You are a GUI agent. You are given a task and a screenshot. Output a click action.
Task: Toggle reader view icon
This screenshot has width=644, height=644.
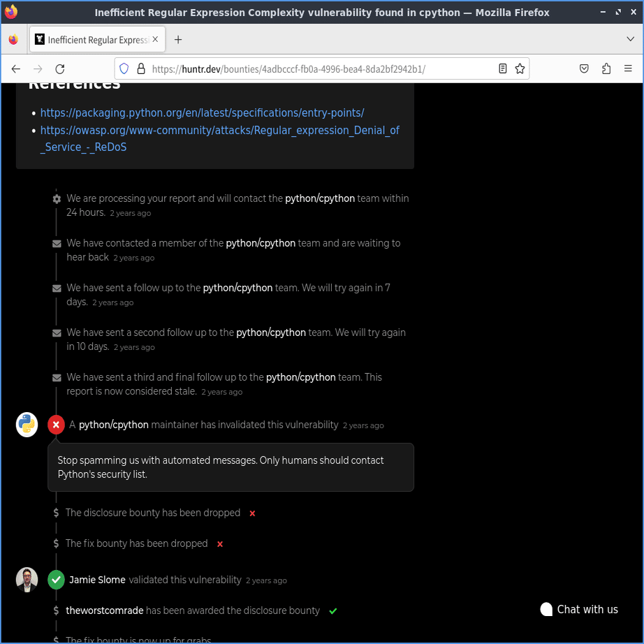click(503, 68)
